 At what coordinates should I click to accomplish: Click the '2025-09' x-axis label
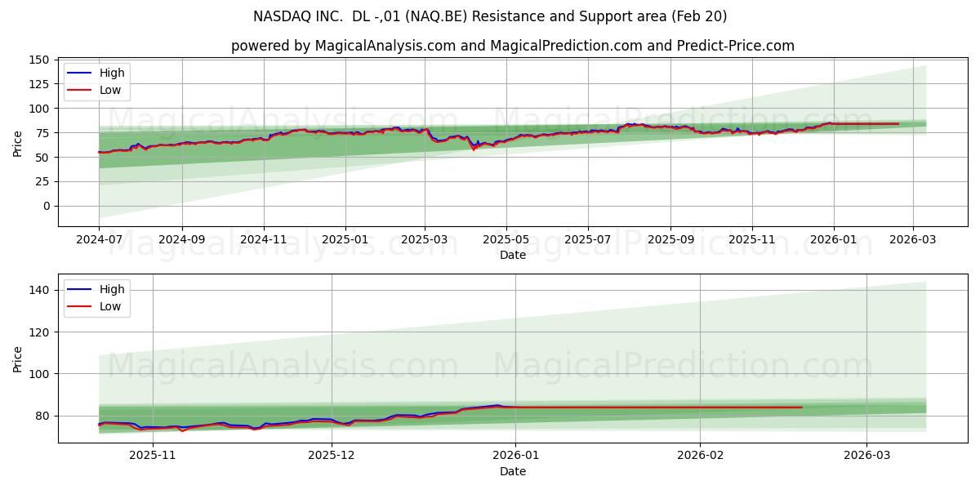(670, 241)
